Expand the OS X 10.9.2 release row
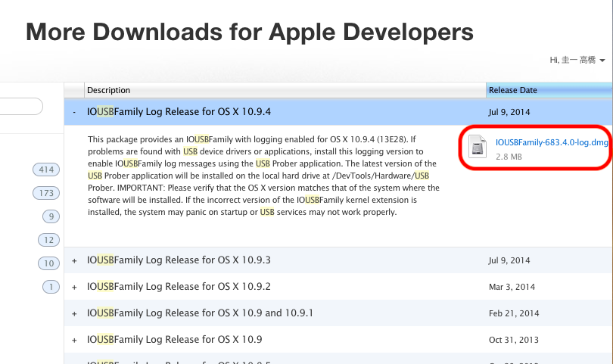The width and height of the screenshot is (613, 364). click(x=74, y=287)
